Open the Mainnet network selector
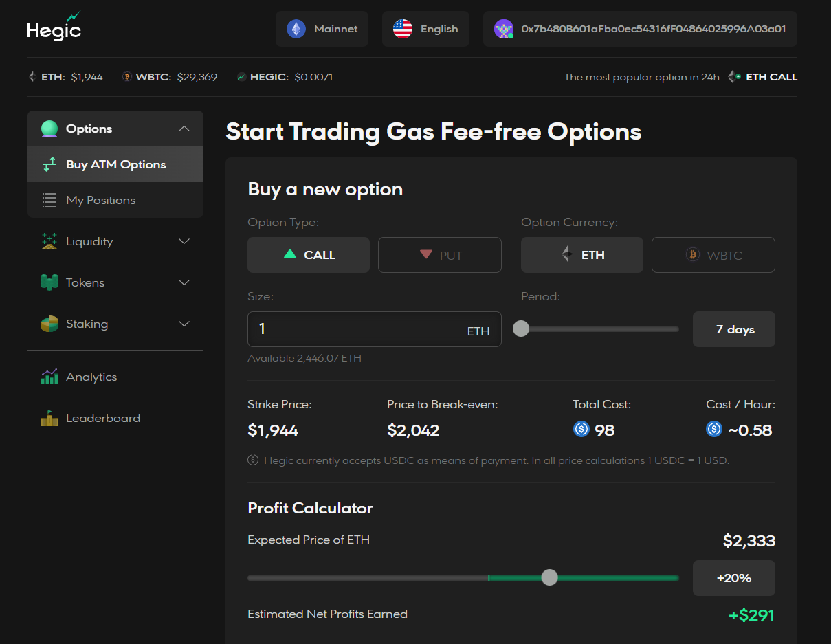 click(x=322, y=29)
